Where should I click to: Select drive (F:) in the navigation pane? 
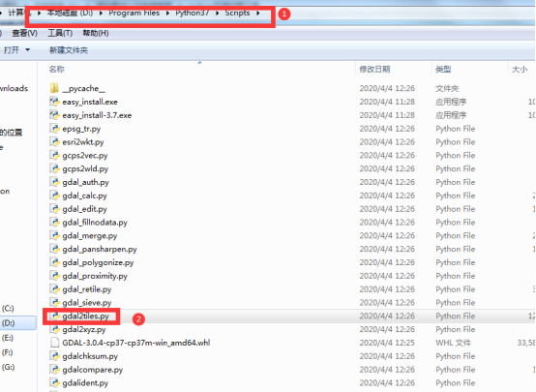point(8,352)
